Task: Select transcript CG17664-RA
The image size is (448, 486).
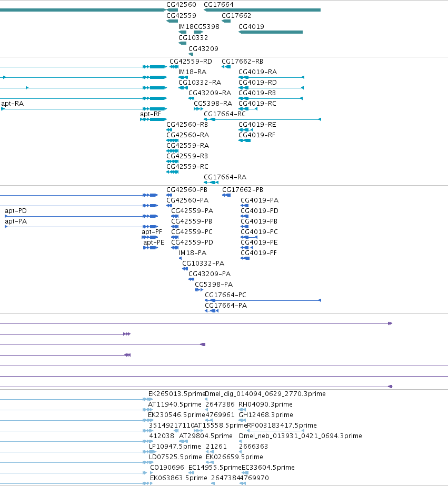Action: click(x=225, y=177)
